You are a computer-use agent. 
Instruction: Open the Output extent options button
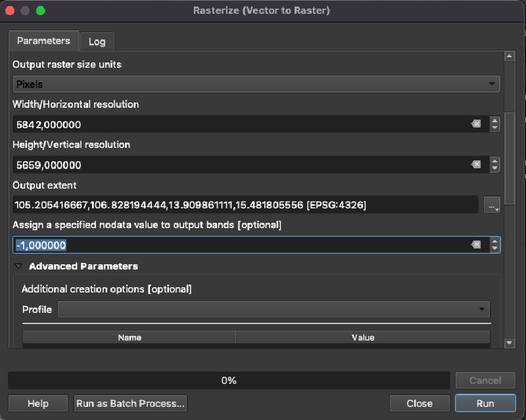(x=492, y=205)
